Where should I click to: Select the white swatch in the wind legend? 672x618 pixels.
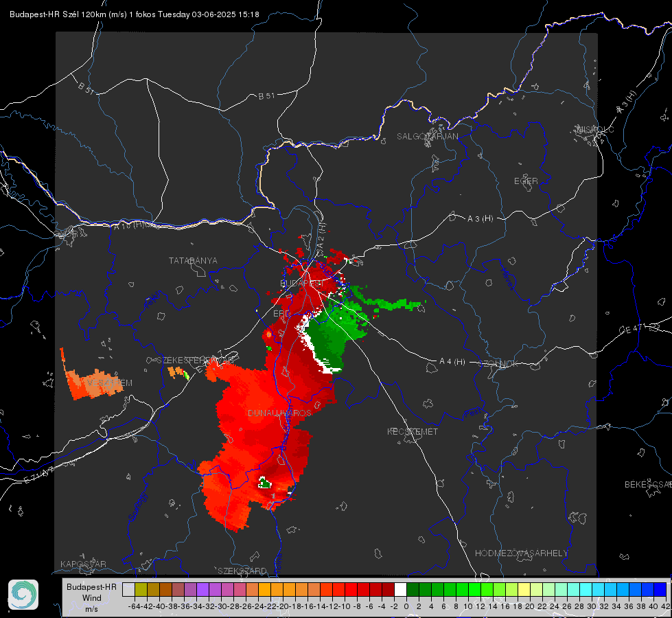click(400, 589)
